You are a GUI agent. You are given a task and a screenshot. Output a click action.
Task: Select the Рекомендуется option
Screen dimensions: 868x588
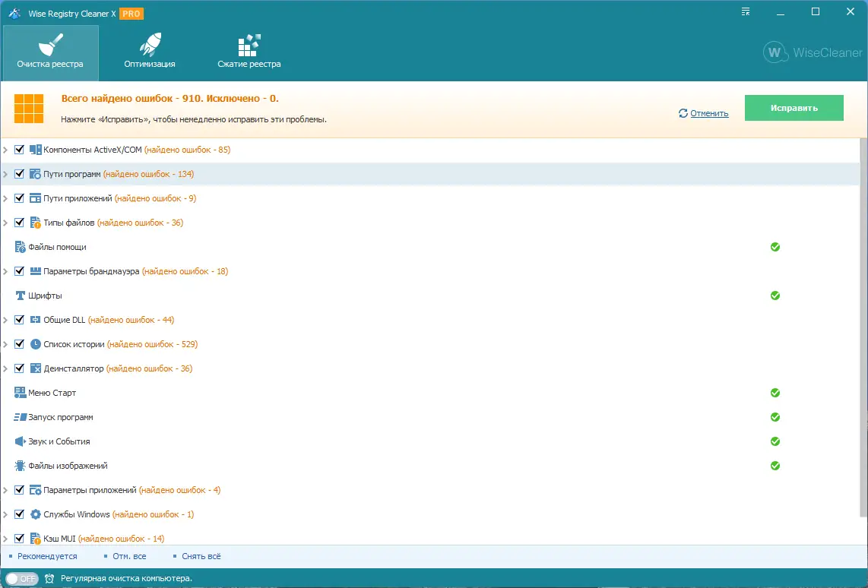[47, 556]
